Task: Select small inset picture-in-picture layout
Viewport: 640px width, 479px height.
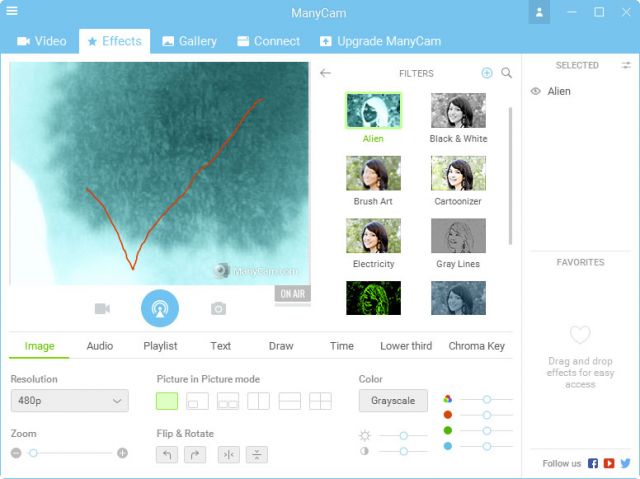Action: [198, 401]
